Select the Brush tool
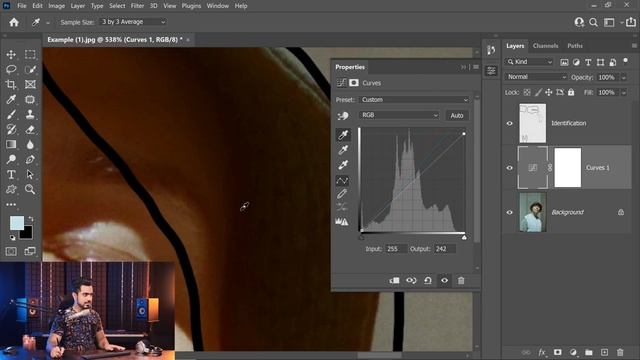640x360 pixels. pos(11,115)
